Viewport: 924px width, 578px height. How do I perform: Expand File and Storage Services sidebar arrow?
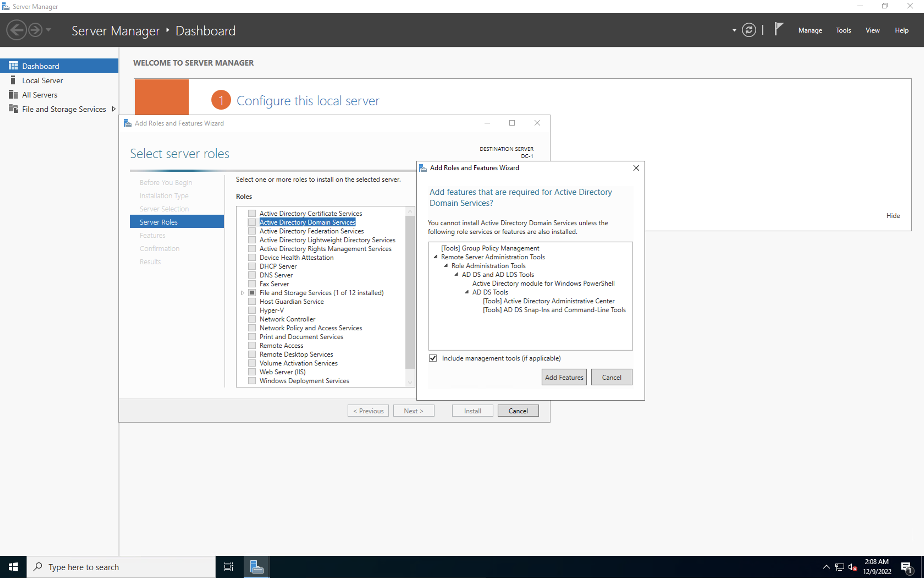pyautogui.click(x=113, y=109)
